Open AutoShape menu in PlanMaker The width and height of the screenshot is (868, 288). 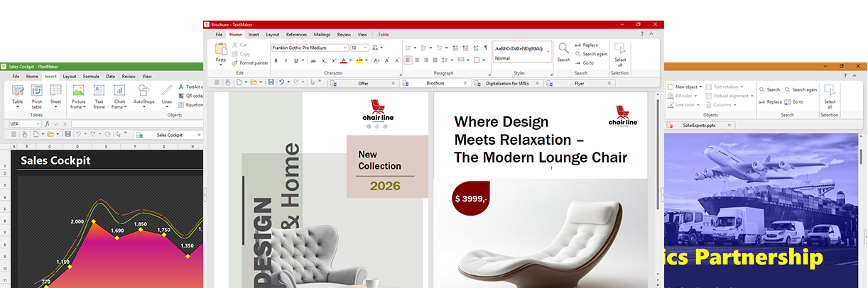[143, 95]
